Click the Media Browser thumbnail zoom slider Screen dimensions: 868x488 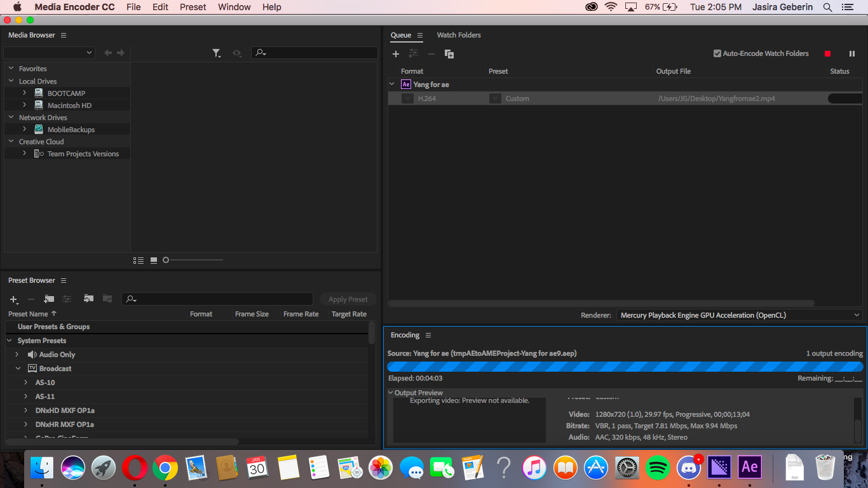pyautogui.click(x=193, y=260)
